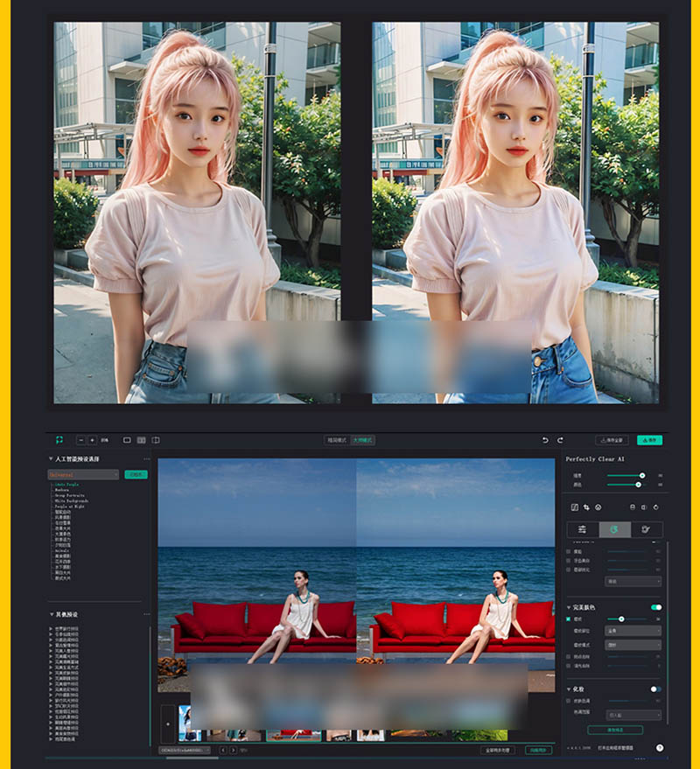
Task: Turn off the 完美肤色 toggle switch
Action: click(656, 607)
